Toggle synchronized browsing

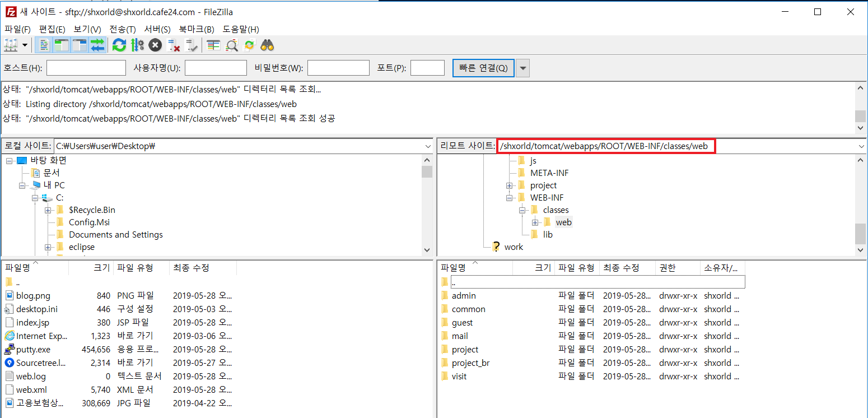(249, 45)
